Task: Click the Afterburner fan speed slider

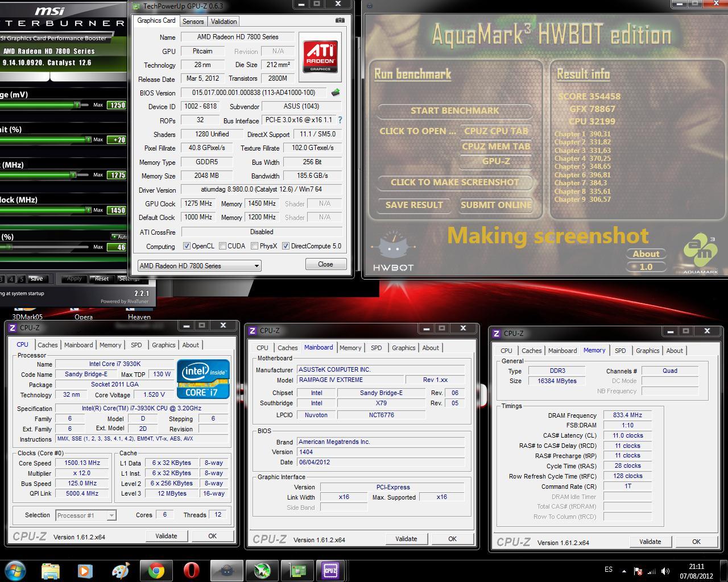Action: [x=44, y=247]
